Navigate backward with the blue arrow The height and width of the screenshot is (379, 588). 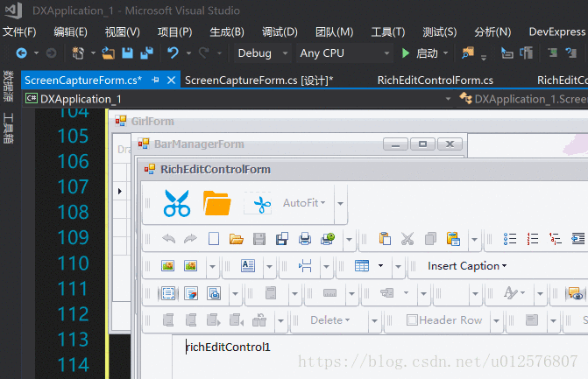22,53
